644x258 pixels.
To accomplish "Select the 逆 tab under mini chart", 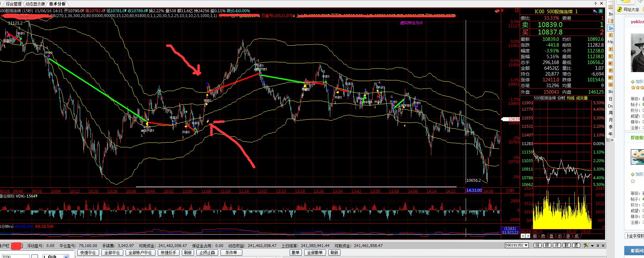I will click(568, 236).
